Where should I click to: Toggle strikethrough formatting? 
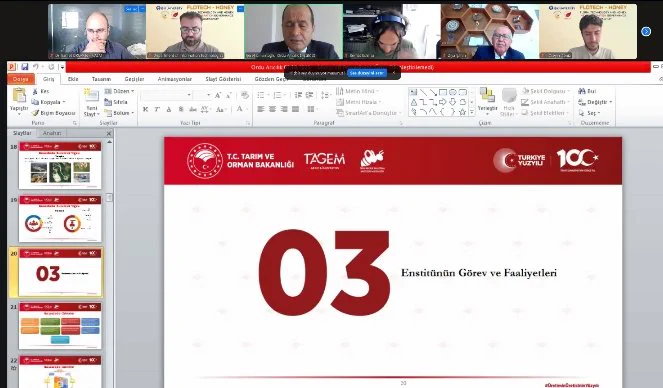pos(193,109)
